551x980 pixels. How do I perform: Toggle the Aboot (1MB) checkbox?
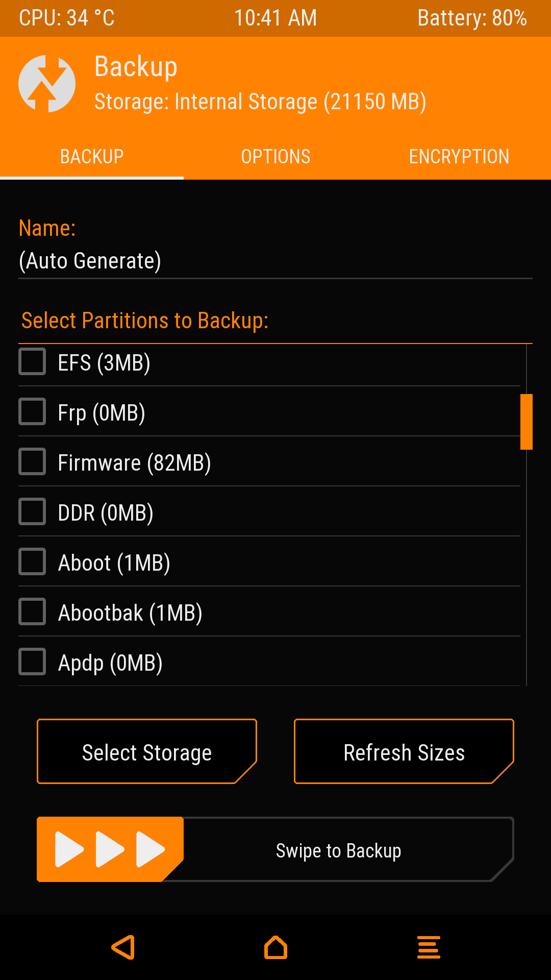click(32, 562)
